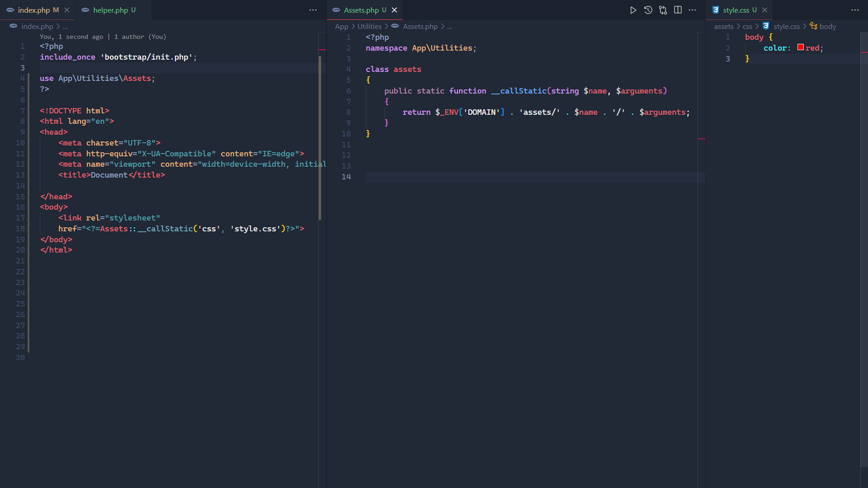Switch to the index.php tab

point(38,10)
